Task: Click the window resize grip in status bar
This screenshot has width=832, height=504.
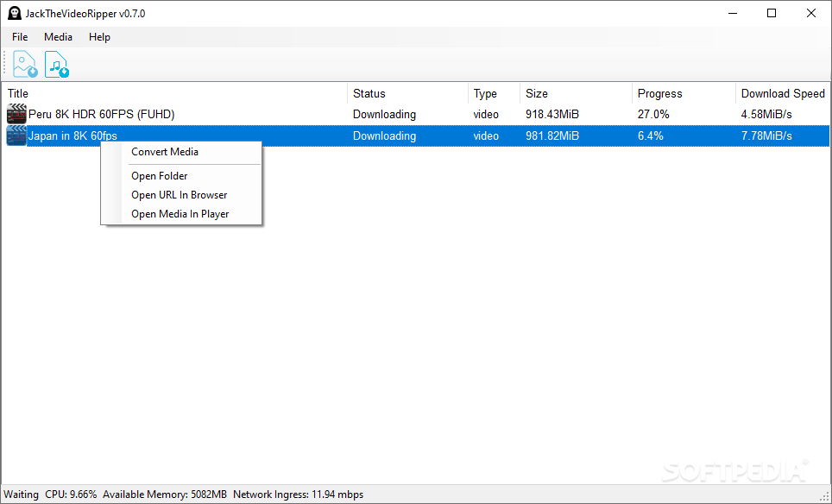Action: pos(824,496)
